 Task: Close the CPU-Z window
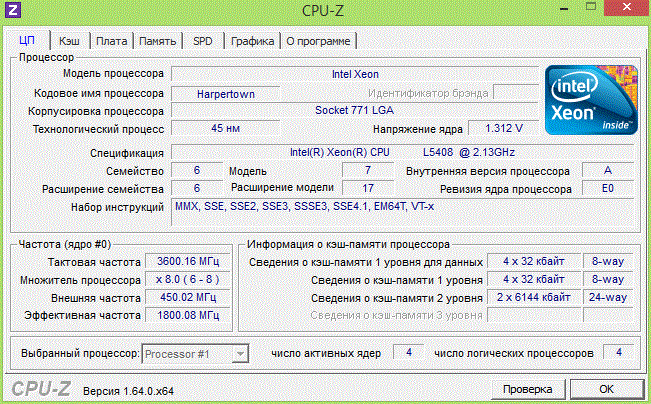point(627,7)
